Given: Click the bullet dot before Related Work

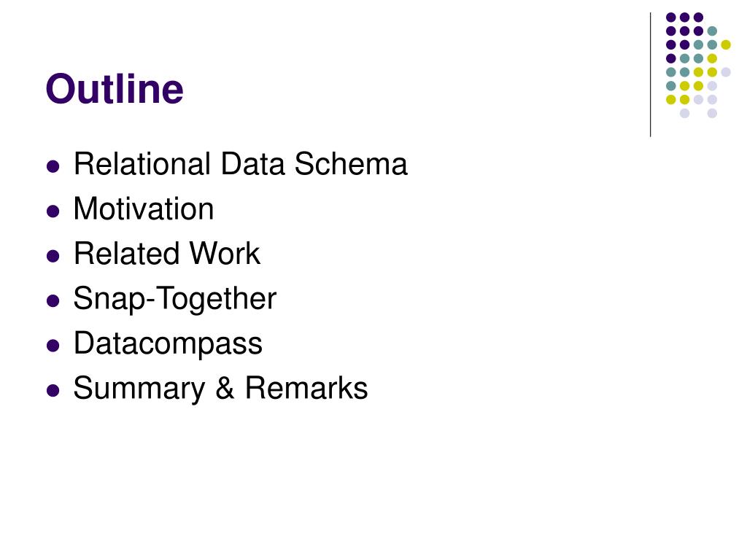Looking at the screenshot, I should tap(53, 256).
